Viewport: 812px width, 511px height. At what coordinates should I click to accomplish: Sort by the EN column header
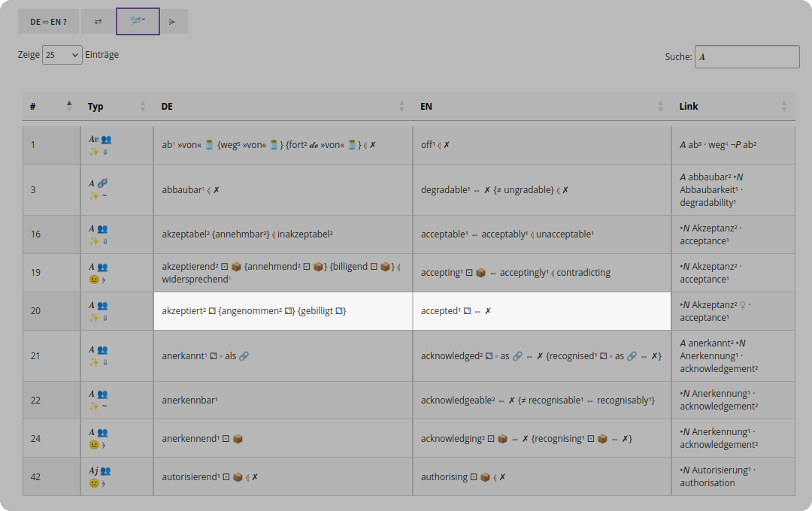[541, 106]
